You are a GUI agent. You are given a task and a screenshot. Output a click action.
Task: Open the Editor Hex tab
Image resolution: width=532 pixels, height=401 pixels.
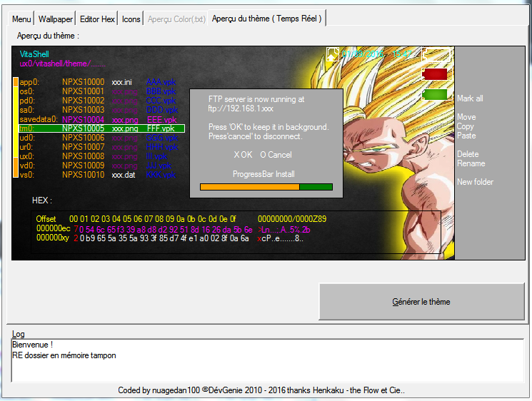[97, 19]
